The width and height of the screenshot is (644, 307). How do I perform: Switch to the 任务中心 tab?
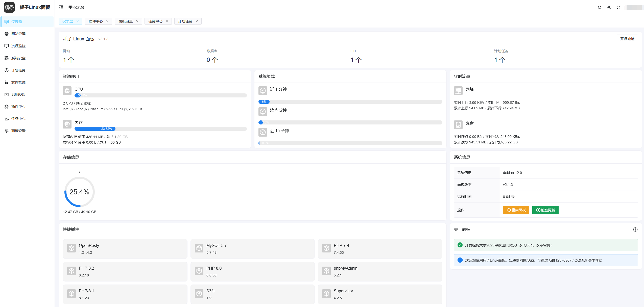pos(155,21)
